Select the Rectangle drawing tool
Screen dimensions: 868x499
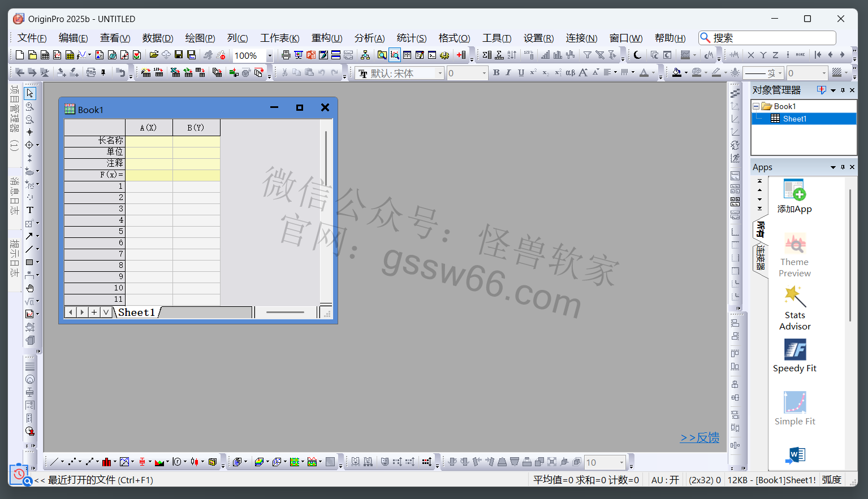coord(29,262)
